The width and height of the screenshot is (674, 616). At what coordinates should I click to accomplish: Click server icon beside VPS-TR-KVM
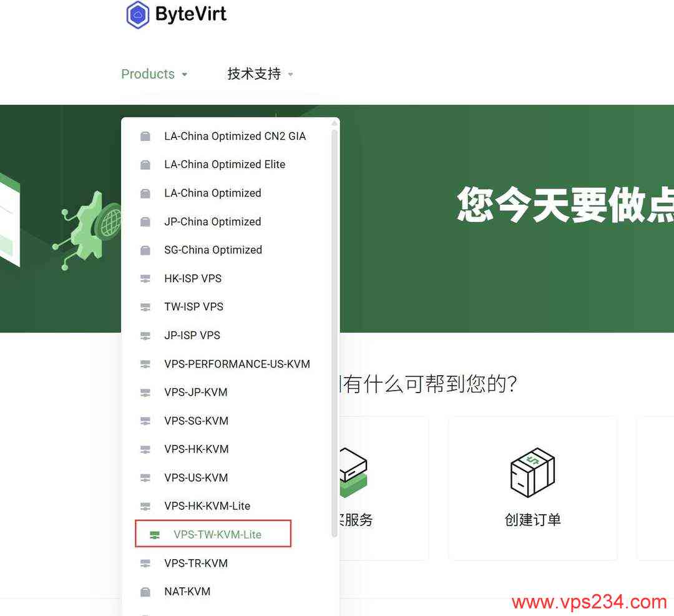click(x=145, y=563)
